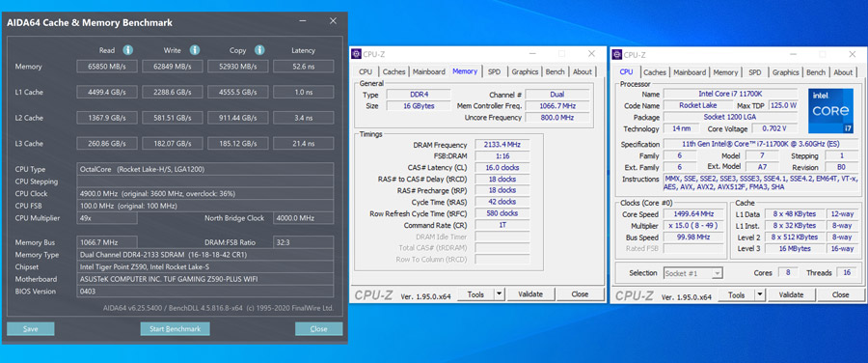Click CPU-Z Memory window title icon
This screenshot has width=868, height=363.
tap(358, 54)
